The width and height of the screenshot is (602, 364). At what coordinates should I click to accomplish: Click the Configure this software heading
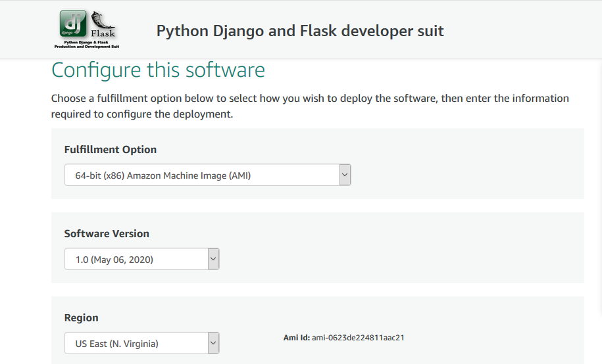(158, 70)
